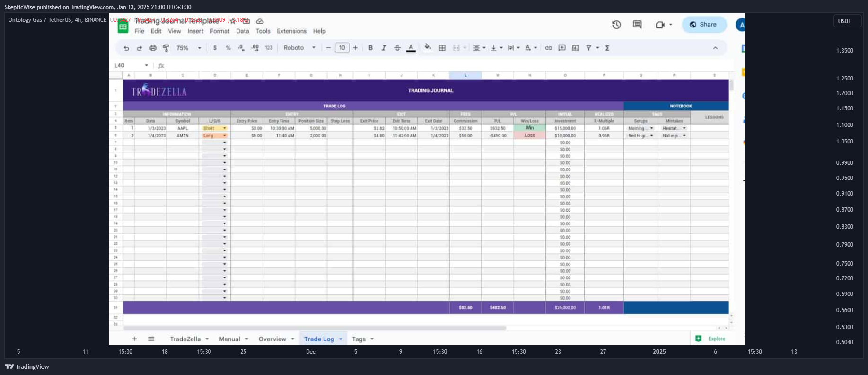Open the Edit menu
Viewport: 868px width, 375px height.
click(x=156, y=31)
